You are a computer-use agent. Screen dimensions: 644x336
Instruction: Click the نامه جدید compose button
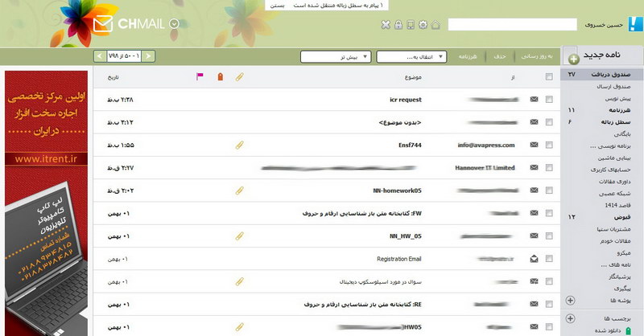(604, 55)
